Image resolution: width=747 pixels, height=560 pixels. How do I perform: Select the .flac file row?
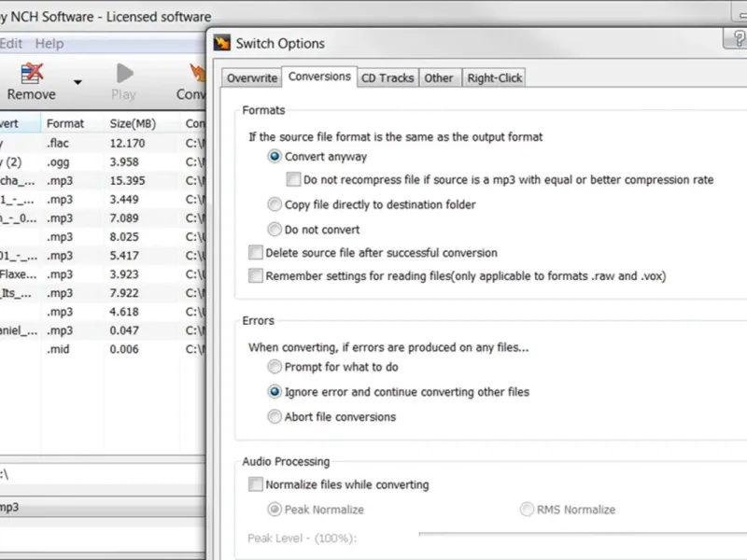(x=103, y=143)
